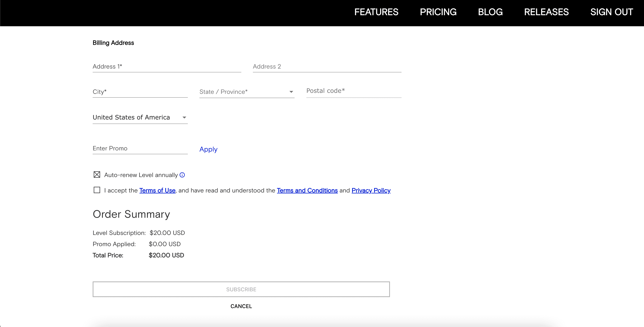This screenshot has width=644, height=327.
Task: Focus the Postal code field
Action: point(353,91)
